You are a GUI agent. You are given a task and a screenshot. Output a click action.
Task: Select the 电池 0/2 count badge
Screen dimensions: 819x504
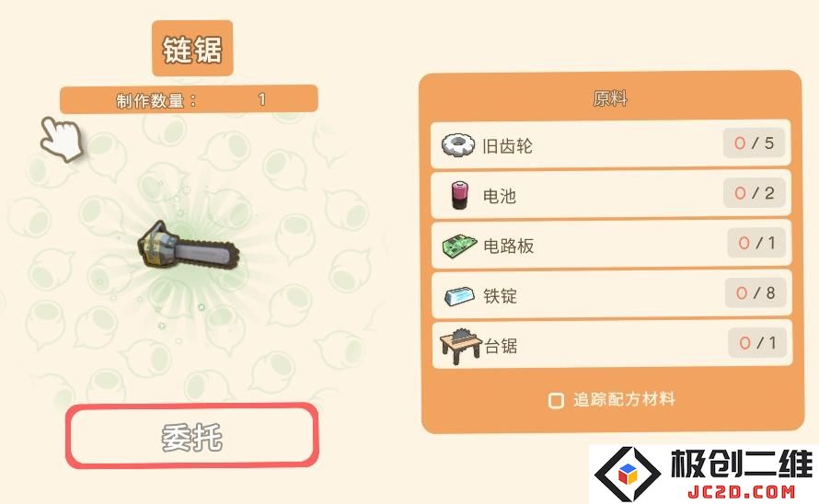click(x=755, y=193)
